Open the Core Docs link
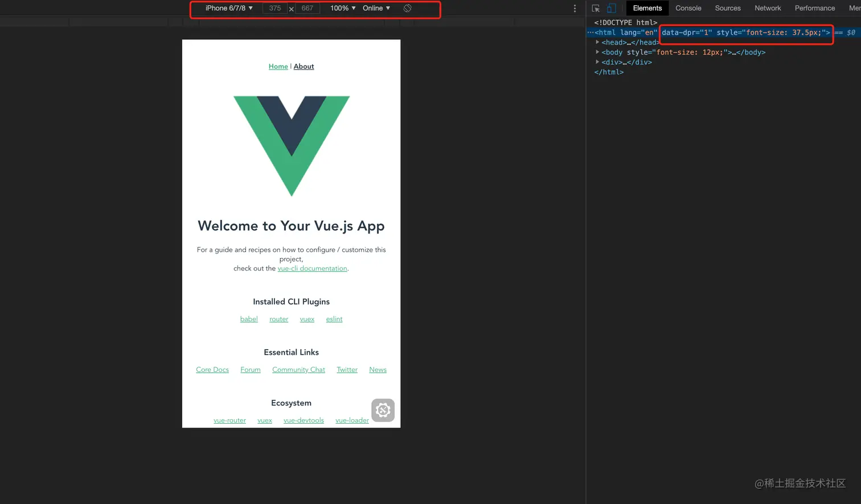The width and height of the screenshot is (861, 504). pyautogui.click(x=212, y=370)
